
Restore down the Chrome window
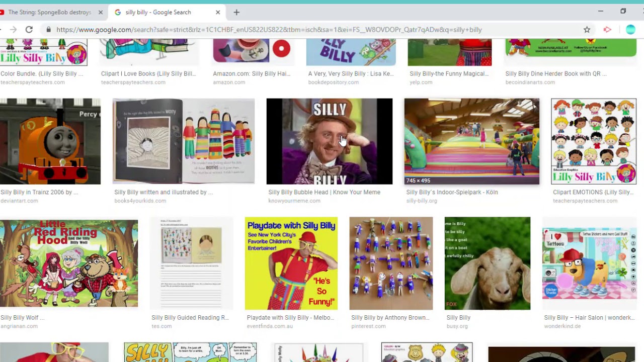click(623, 11)
